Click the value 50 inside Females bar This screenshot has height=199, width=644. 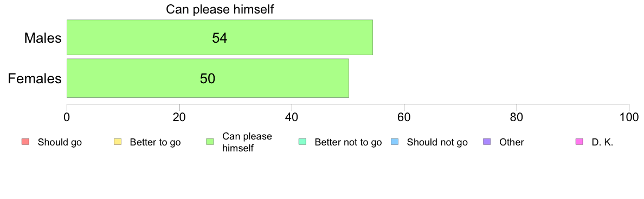tap(208, 78)
